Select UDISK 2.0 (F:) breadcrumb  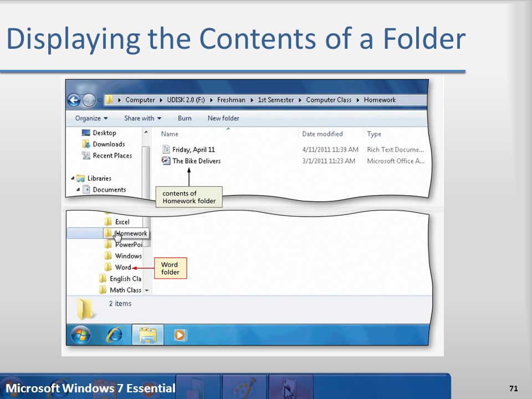point(186,100)
